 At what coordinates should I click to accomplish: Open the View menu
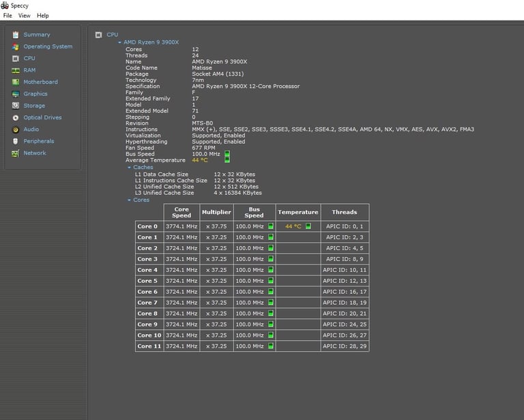[x=24, y=16]
